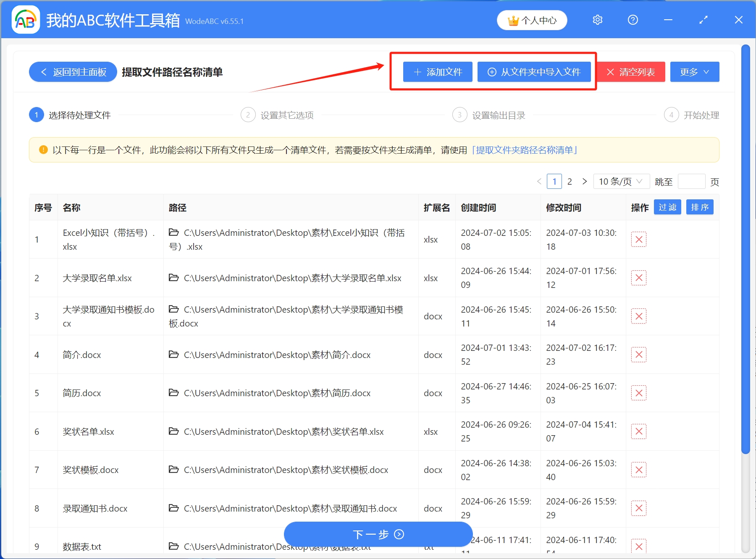Screen dimensions: 756x559
Task: Go to next page with right chevron
Action: [585, 181]
